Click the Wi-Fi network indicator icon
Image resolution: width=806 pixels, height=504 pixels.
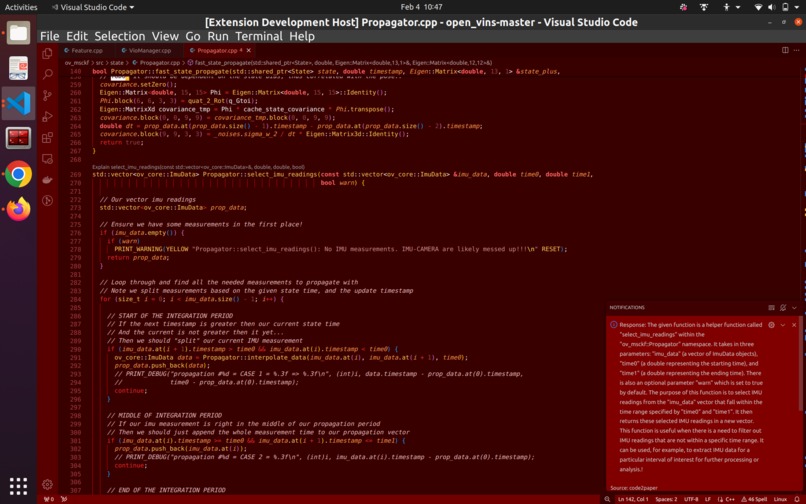(758, 7)
